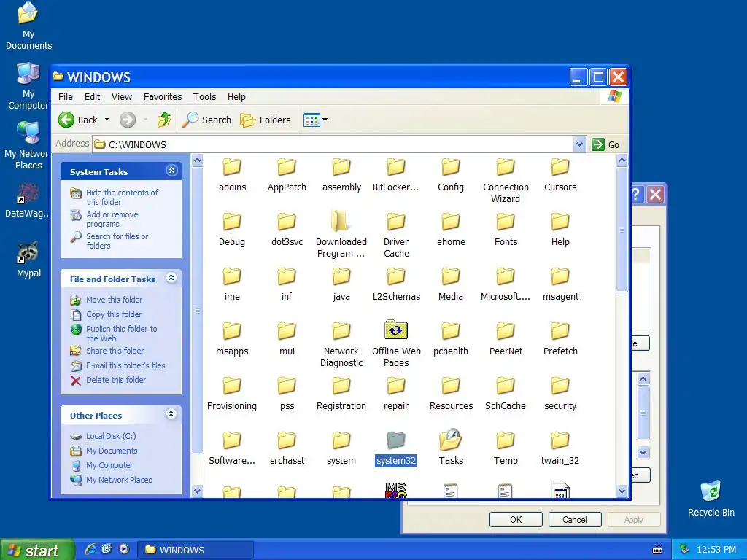This screenshot has height=560, width=747.
Task: Click the system tray clock
Action: pos(716,550)
